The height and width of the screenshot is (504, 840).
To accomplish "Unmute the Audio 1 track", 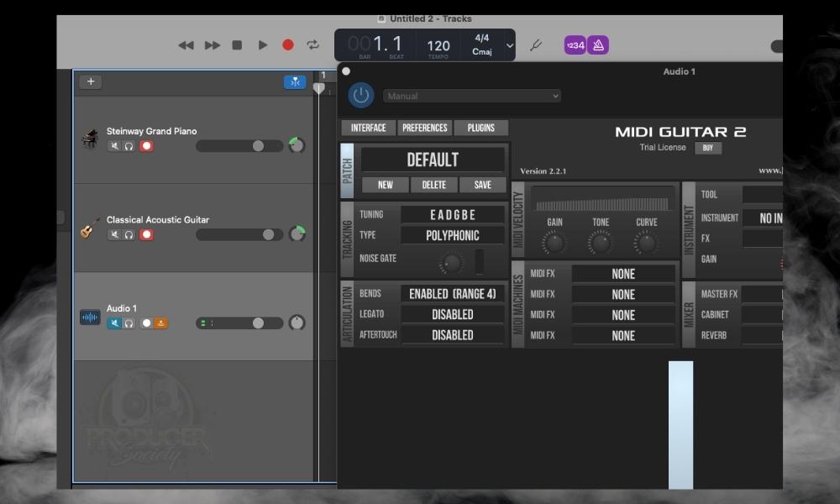I will pyautogui.click(x=114, y=323).
